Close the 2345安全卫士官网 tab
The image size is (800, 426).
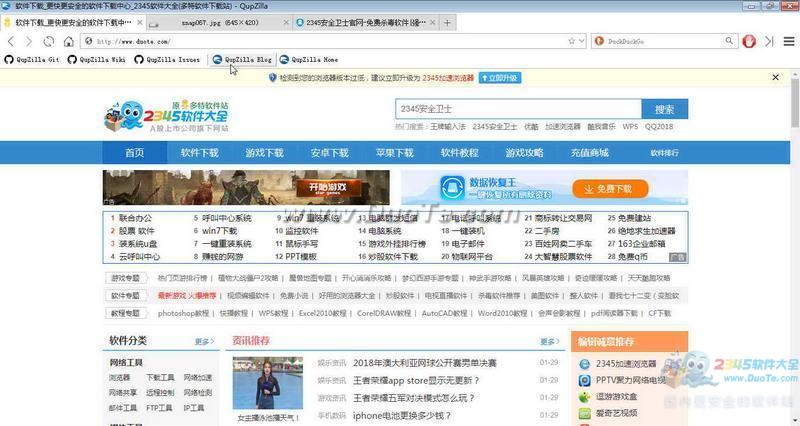[433, 23]
